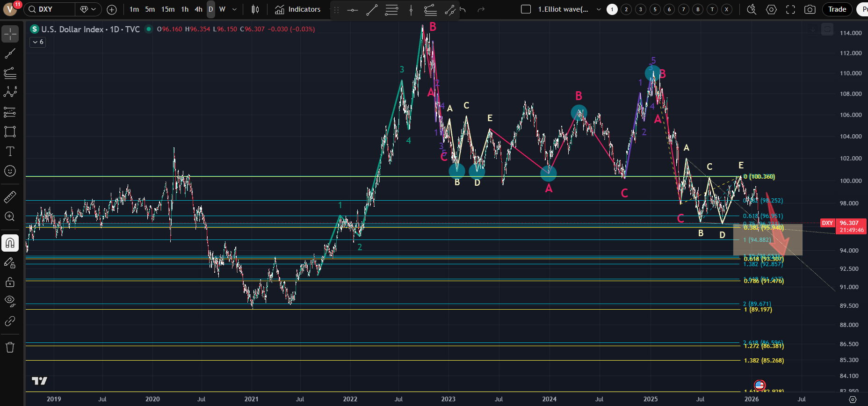This screenshot has height=406, width=868.
Task: Open the candlestick chart type selector
Action: pyautogui.click(x=255, y=9)
